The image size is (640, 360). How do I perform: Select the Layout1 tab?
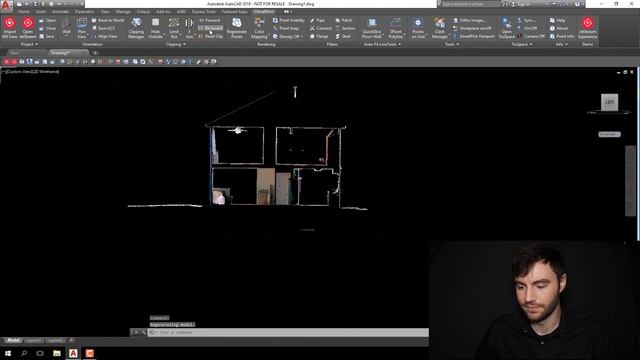coord(33,340)
